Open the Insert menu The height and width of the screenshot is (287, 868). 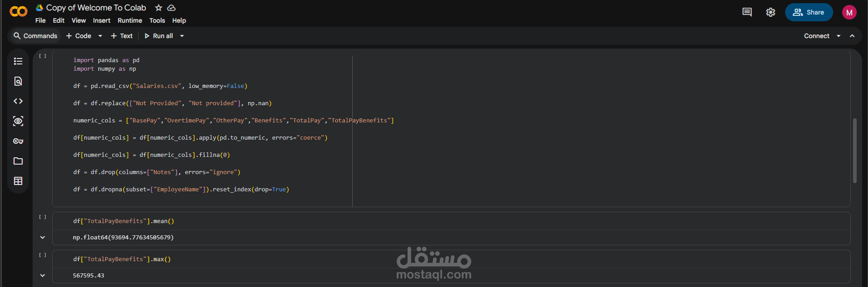pyautogui.click(x=101, y=20)
